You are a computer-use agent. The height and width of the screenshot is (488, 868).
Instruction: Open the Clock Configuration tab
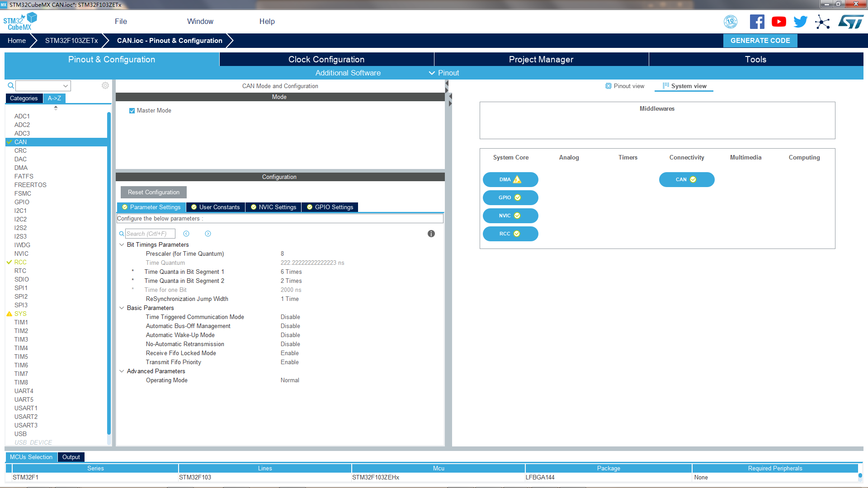coord(326,59)
